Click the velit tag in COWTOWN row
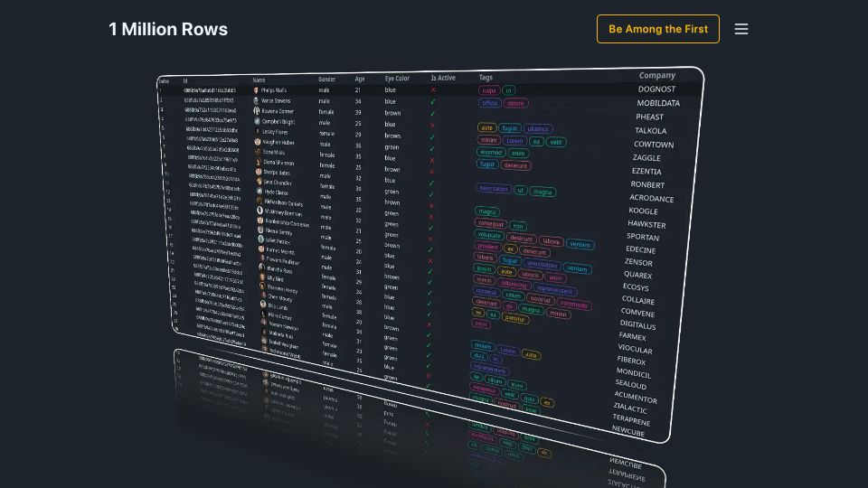This screenshot has width=868, height=488. pyautogui.click(x=556, y=142)
